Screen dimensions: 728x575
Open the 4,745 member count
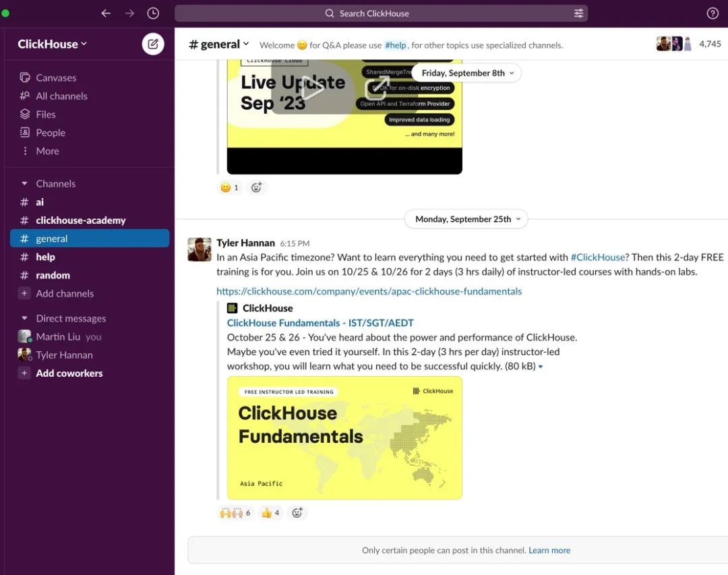[710, 44]
